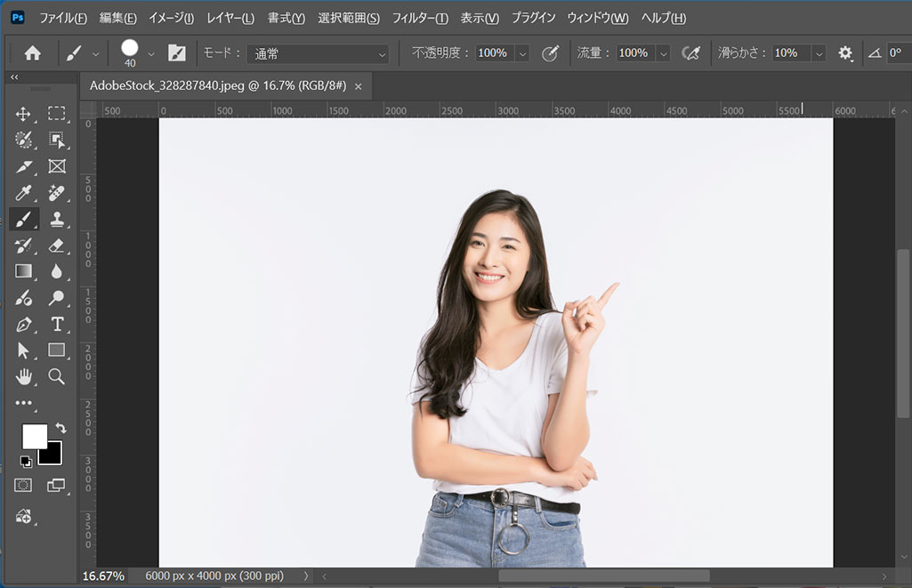Select the Eyedropper tool
The image size is (912, 588).
coord(24,193)
